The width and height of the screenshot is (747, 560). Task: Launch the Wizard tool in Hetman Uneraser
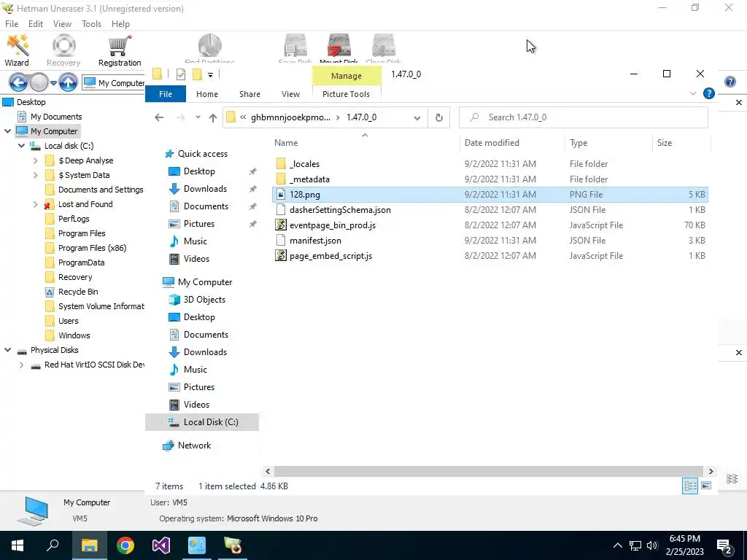[18, 50]
